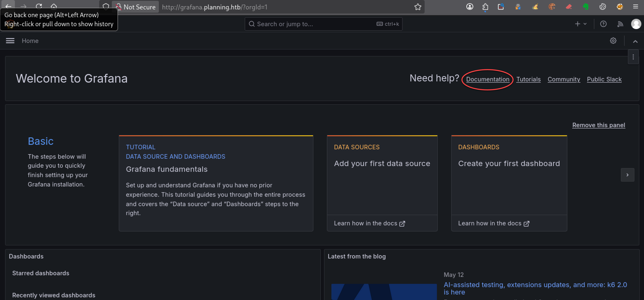Click the blog post thumbnail image
The width and height of the screenshot is (644, 300).
(384, 292)
